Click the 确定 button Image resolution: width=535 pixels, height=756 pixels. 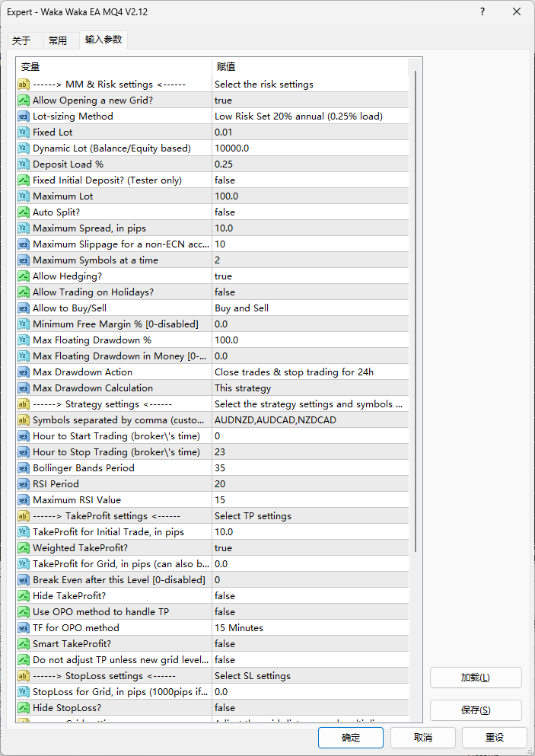351,738
